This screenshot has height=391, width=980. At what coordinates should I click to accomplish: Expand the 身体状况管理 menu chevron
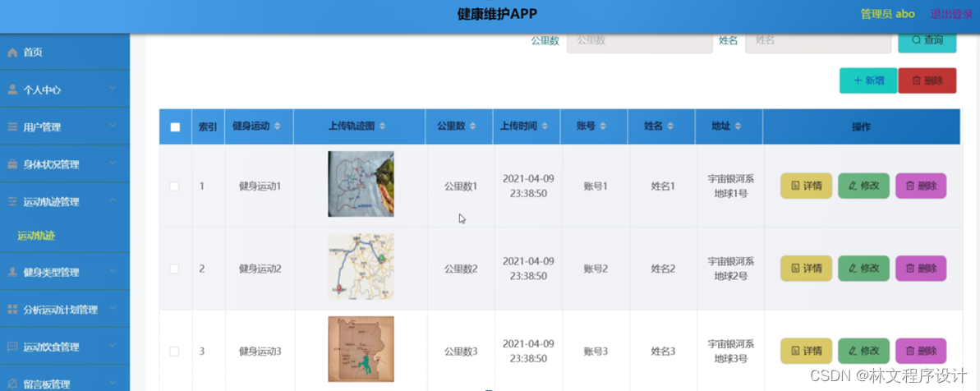(113, 163)
